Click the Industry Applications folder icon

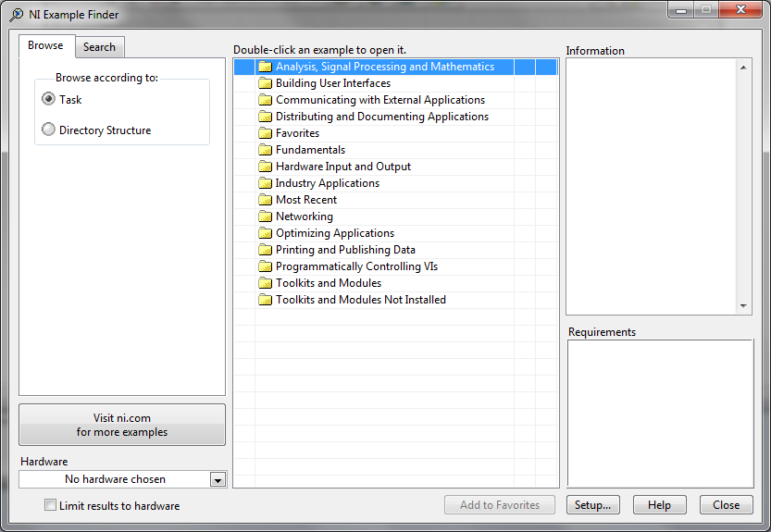[265, 183]
